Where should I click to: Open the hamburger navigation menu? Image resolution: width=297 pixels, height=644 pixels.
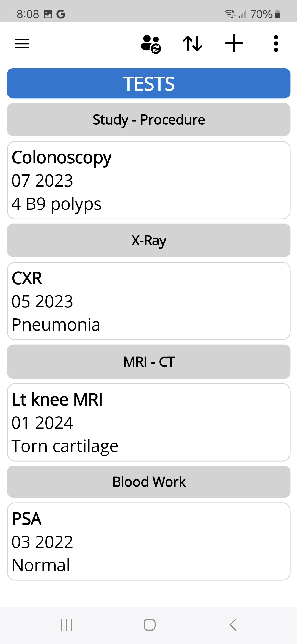coord(22,43)
